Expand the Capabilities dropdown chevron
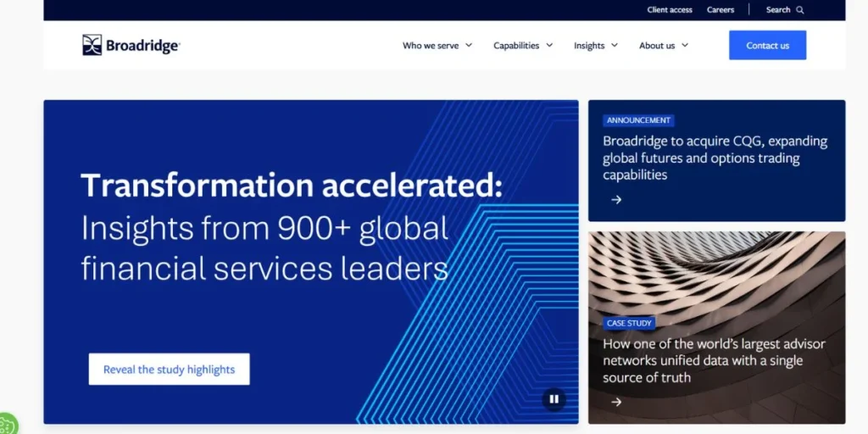The width and height of the screenshot is (868, 434). tap(549, 46)
